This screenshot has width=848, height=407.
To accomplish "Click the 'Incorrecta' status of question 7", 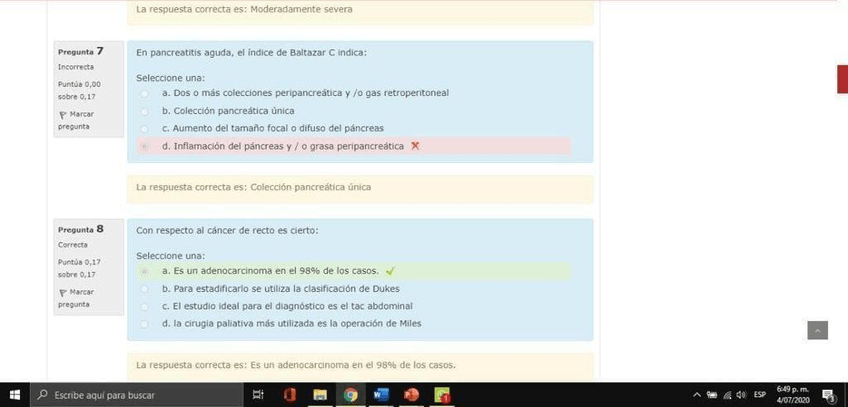I will tap(76, 67).
